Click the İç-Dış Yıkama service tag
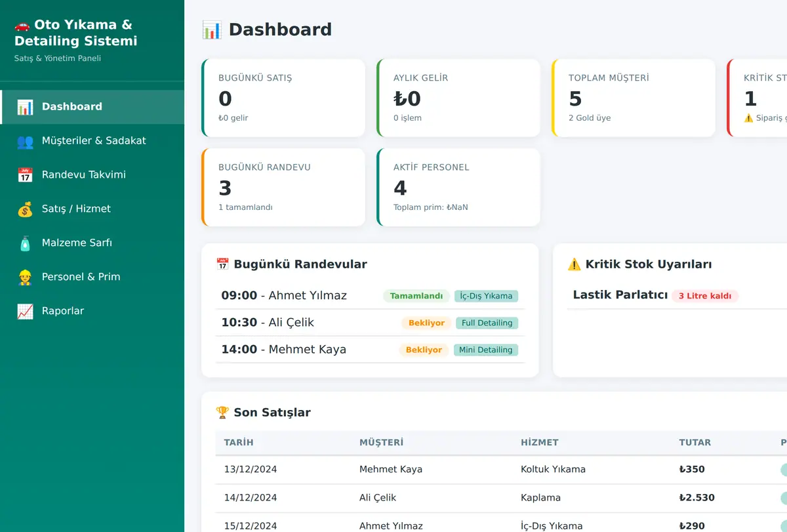This screenshot has height=532, width=787. coord(486,296)
